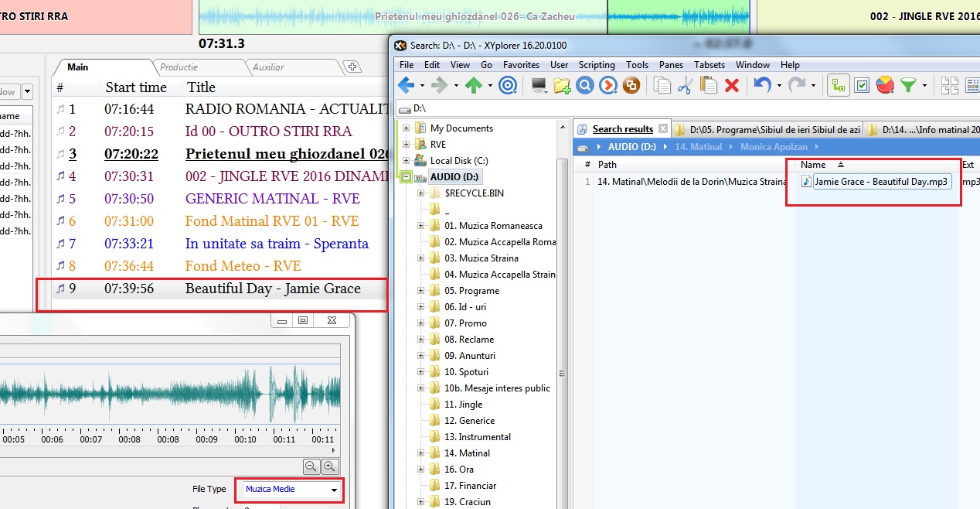Redo action using toolbar arrow

[796, 85]
